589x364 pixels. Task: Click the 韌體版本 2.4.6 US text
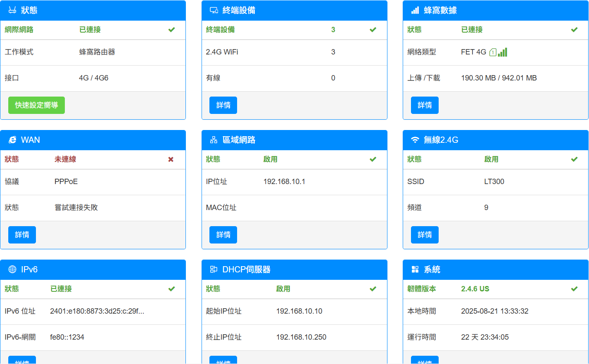tap(475, 289)
